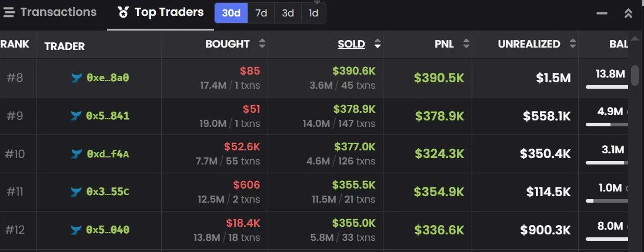
Task: Select the 30d time range
Action: click(231, 13)
